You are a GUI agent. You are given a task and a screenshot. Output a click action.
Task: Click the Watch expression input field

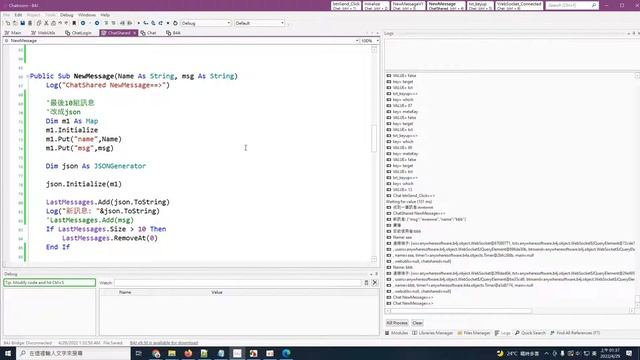click(238, 282)
